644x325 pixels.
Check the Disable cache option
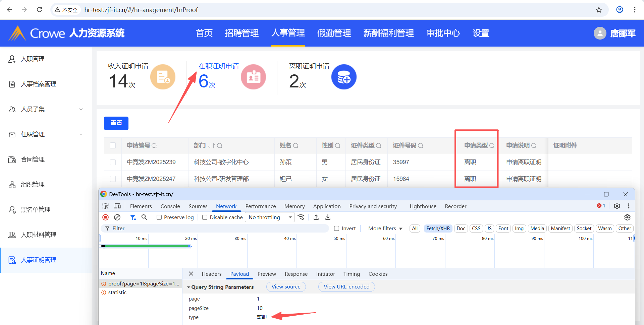pos(205,217)
